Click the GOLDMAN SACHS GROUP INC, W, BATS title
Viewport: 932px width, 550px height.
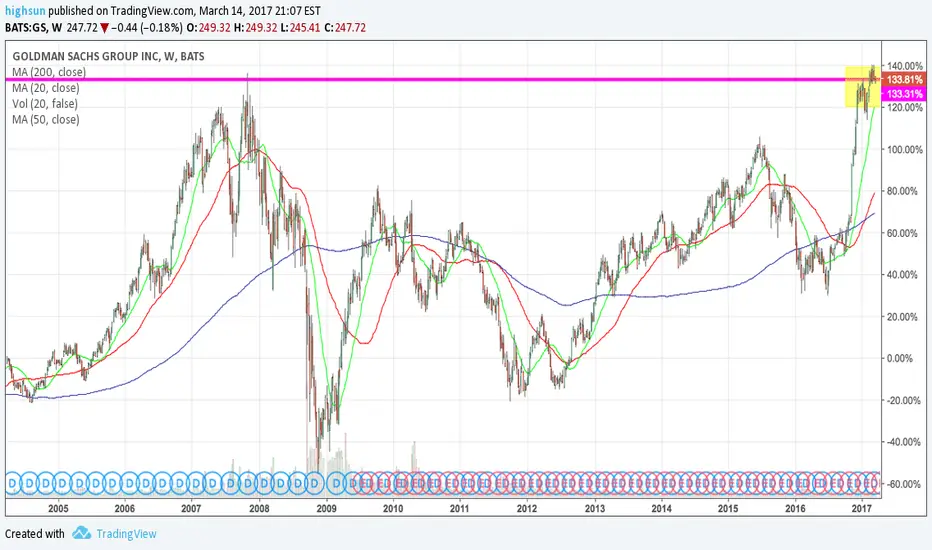tap(108, 56)
